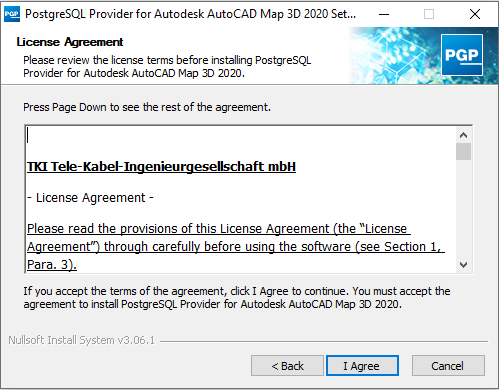Cancel the installation
This screenshot has height=390, width=499.
click(448, 366)
